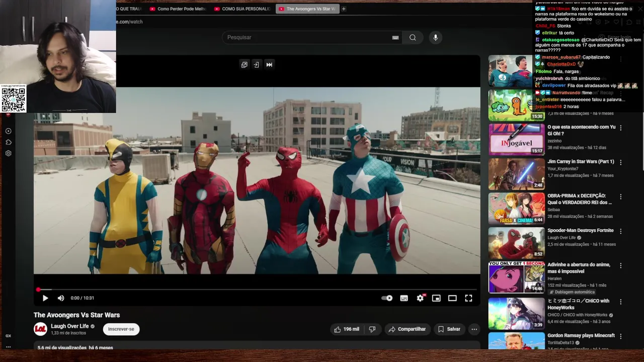This screenshot has width=644, height=362.
Task: Open 'OBRA-PRIMA x DECEPÇÃO' video title
Action: pyautogui.click(x=580, y=199)
